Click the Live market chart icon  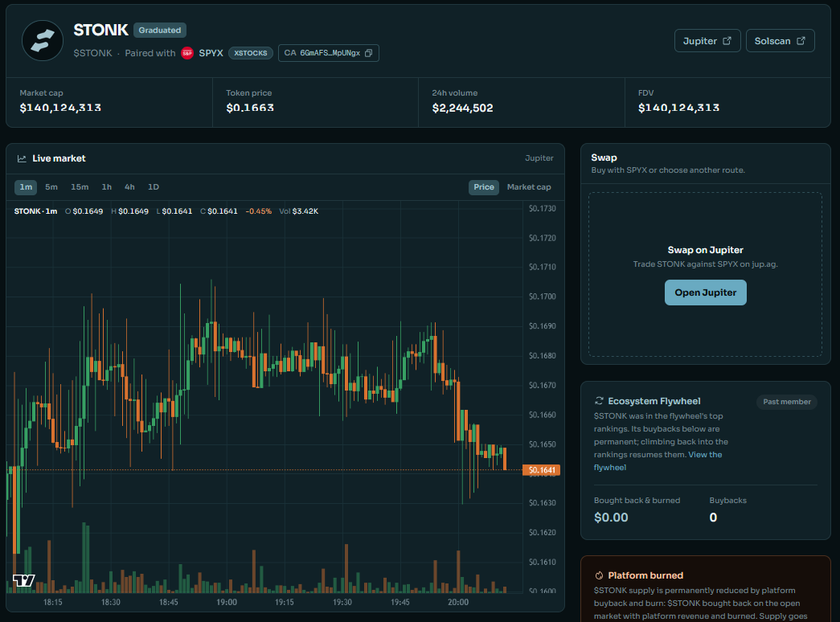(x=22, y=158)
